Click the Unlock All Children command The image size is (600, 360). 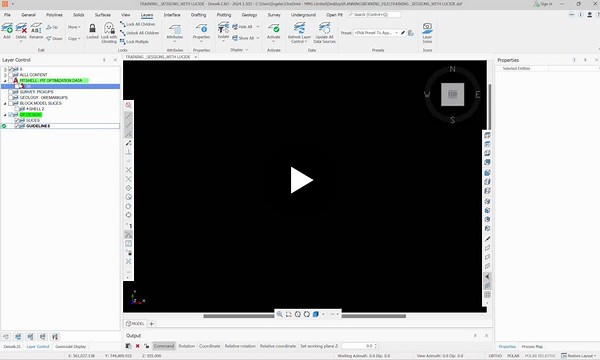coord(139,33)
